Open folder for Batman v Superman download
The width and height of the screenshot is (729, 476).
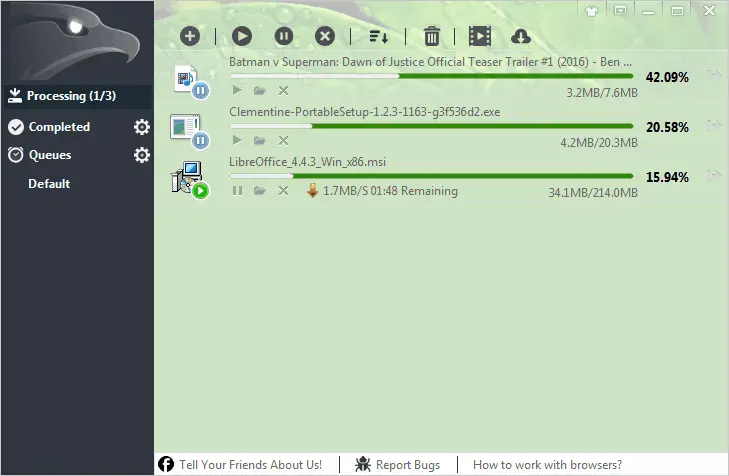(x=259, y=90)
